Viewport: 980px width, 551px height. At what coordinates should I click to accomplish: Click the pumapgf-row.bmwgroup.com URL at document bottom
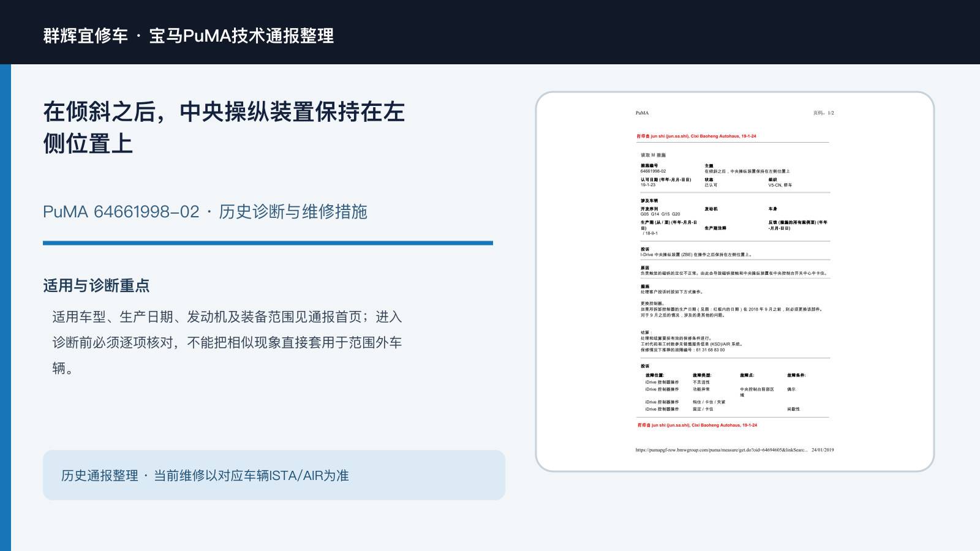click(722, 450)
